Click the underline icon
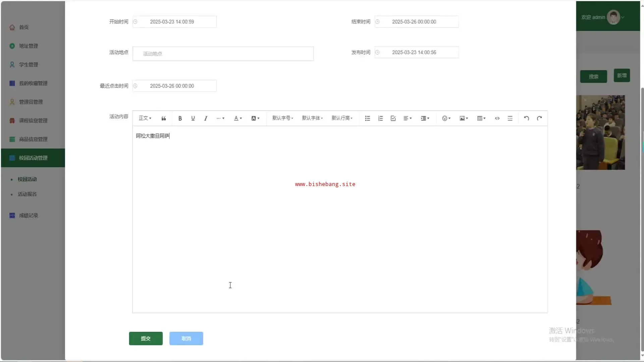Image resolution: width=644 pixels, height=362 pixels. click(x=193, y=118)
